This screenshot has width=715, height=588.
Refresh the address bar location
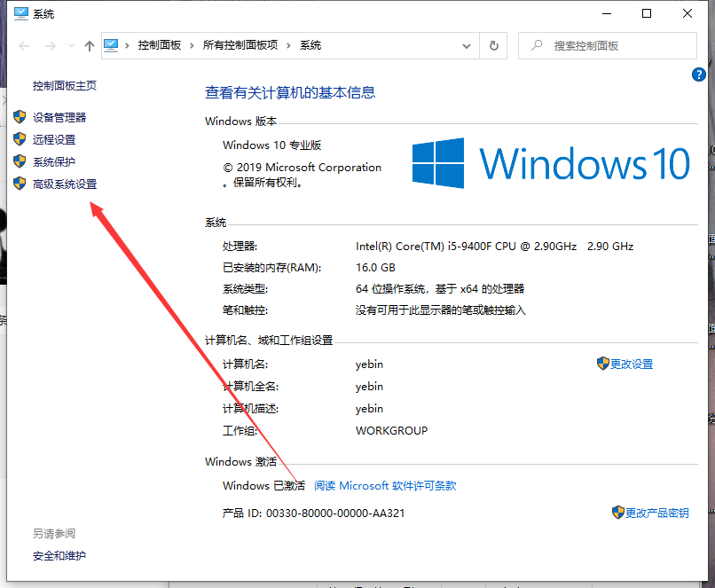click(x=494, y=45)
